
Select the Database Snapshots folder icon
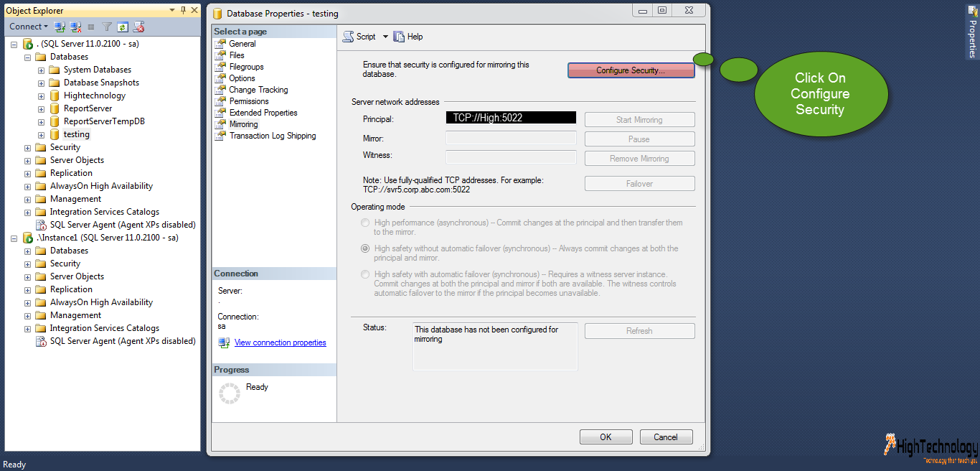point(55,83)
